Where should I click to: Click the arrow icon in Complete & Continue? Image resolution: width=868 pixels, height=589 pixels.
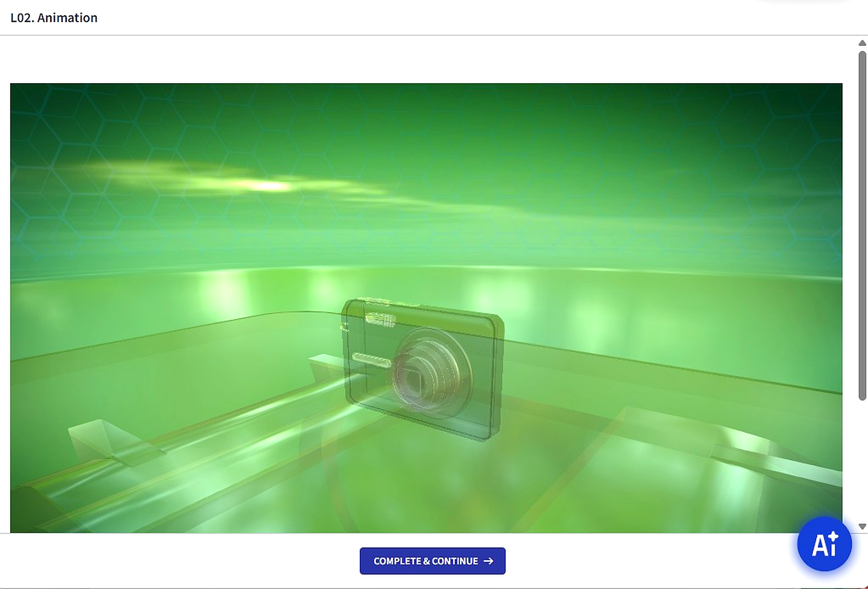click(x=488, y=561)
